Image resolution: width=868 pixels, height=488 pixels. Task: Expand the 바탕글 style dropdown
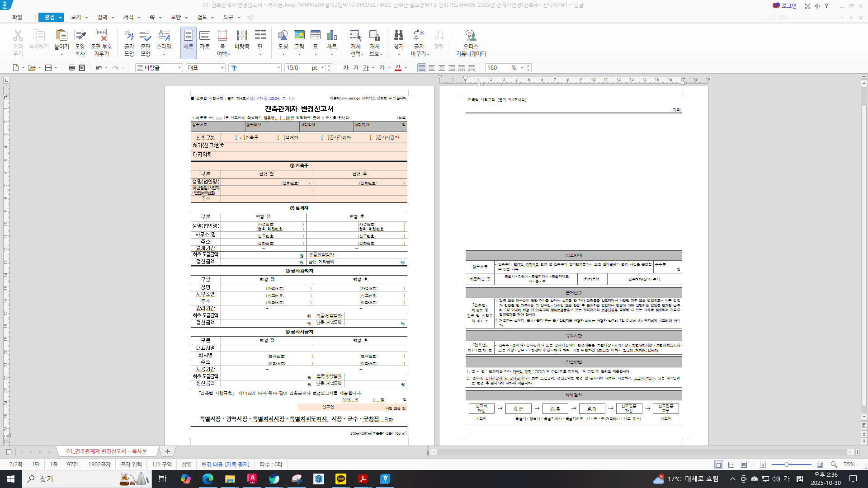click(179, 68)
